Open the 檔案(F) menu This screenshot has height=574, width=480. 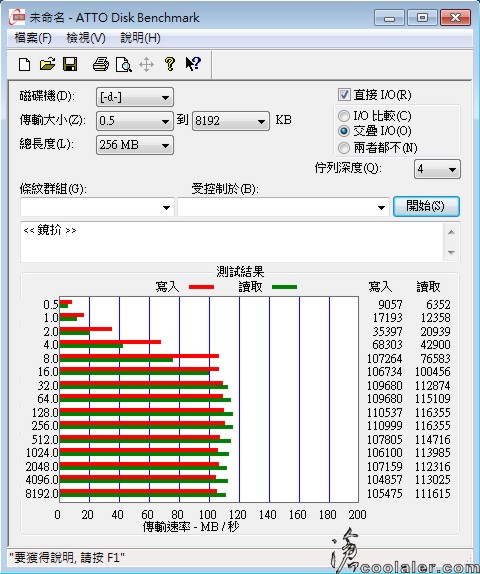pos(33,38)
